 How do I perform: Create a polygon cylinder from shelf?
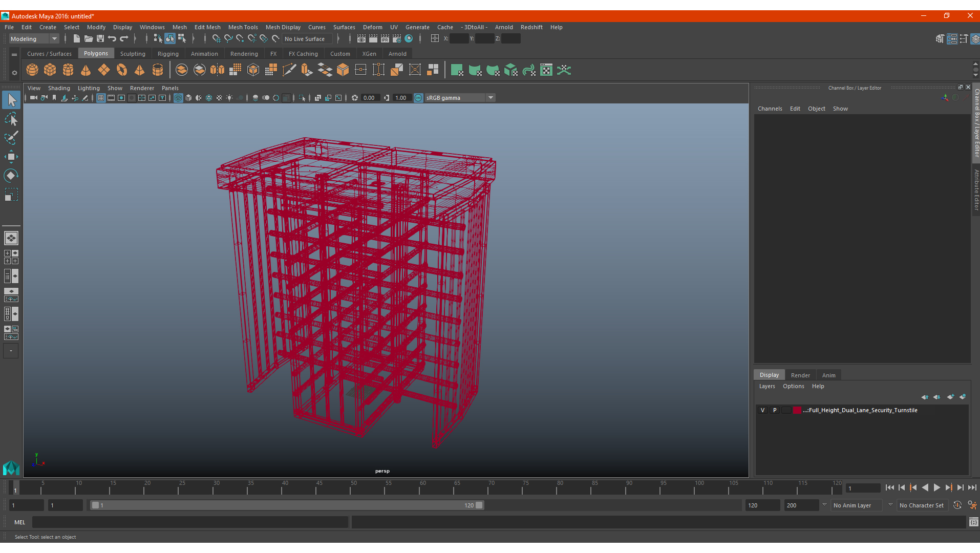[68, 70]
